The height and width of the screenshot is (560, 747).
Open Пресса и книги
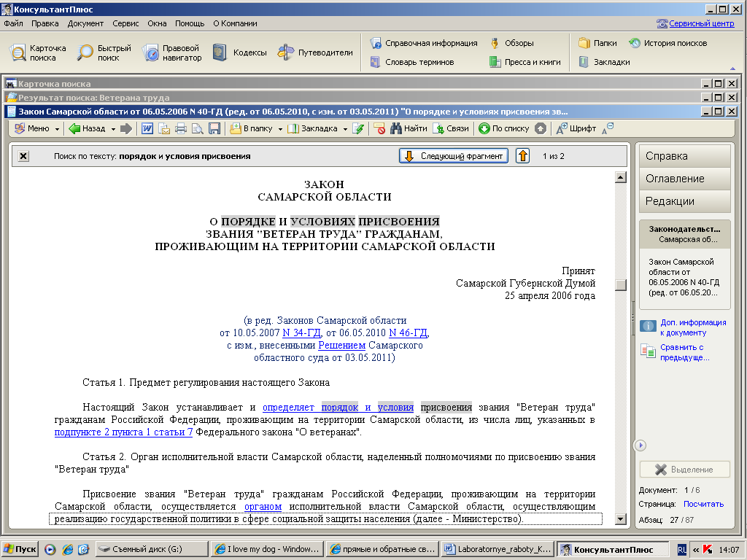pos(525,62)
